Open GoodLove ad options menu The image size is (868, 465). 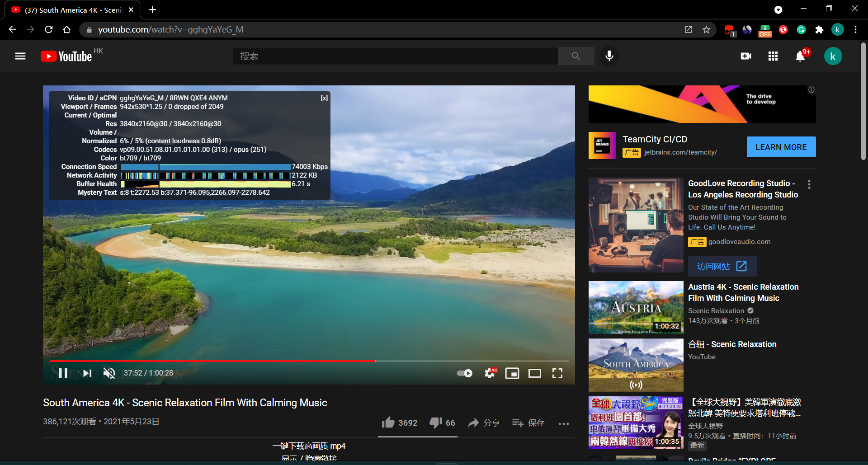click(809, 184)
